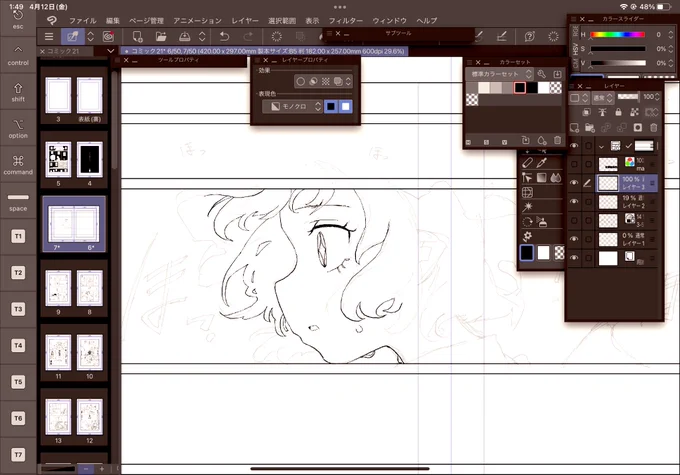Toggle visibility of レイヤー1
The height and width of the screenshot is (475, 680).
[x=574, y=239]
